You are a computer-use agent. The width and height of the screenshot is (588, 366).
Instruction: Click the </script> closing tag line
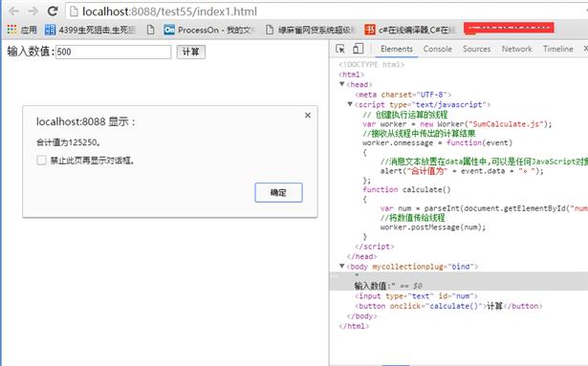coord(374,247)
